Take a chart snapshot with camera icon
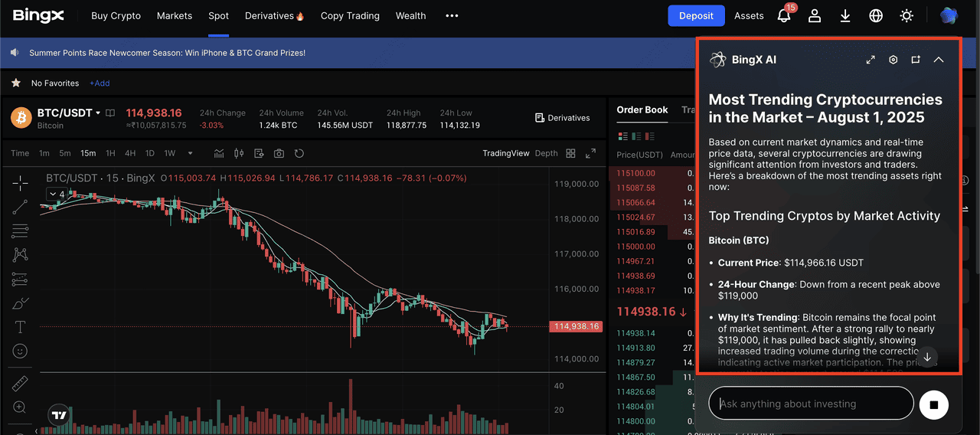Screen dimensions: 980x435 tap(279, 153)
